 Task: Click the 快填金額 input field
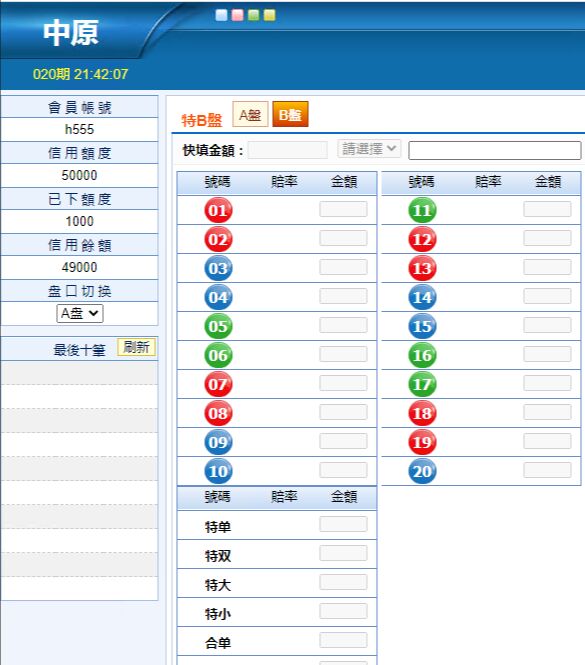coord(288,150)
